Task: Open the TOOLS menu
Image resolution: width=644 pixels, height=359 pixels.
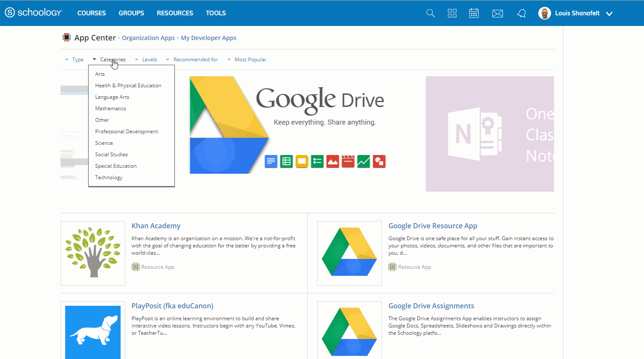Action: pyautogui.click(x=216, y=13)
